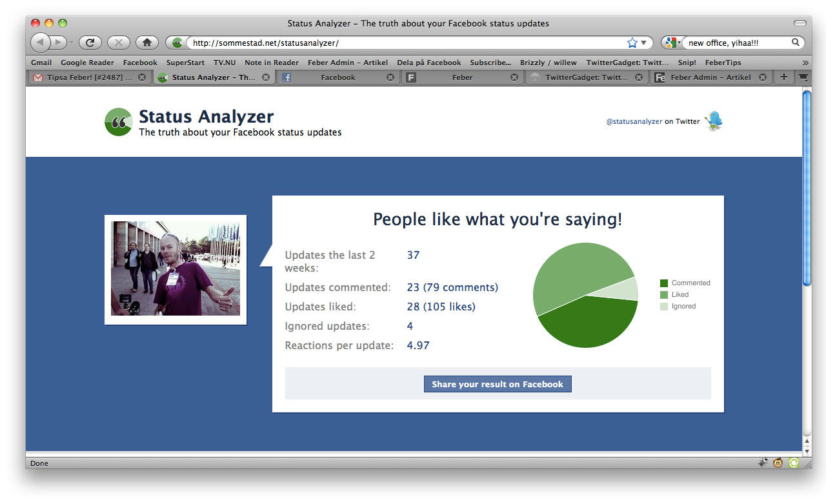Open the search engine dropdown arrow
This screenshot has height=504, width=826.
678,41
